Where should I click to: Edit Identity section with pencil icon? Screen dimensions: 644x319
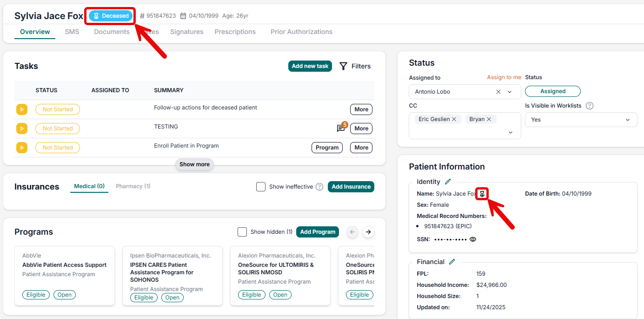[x=448, y=182]
